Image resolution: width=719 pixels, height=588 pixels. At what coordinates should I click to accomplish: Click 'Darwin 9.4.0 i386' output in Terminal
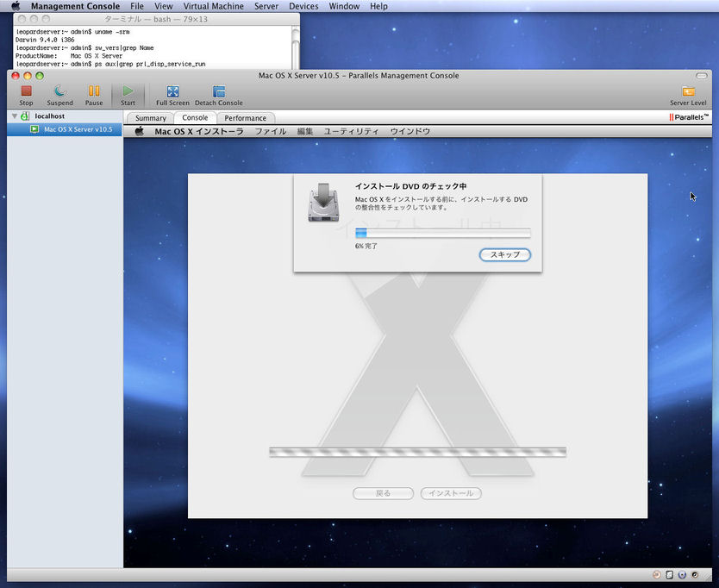pyautogui.click(x=45, y=40)
